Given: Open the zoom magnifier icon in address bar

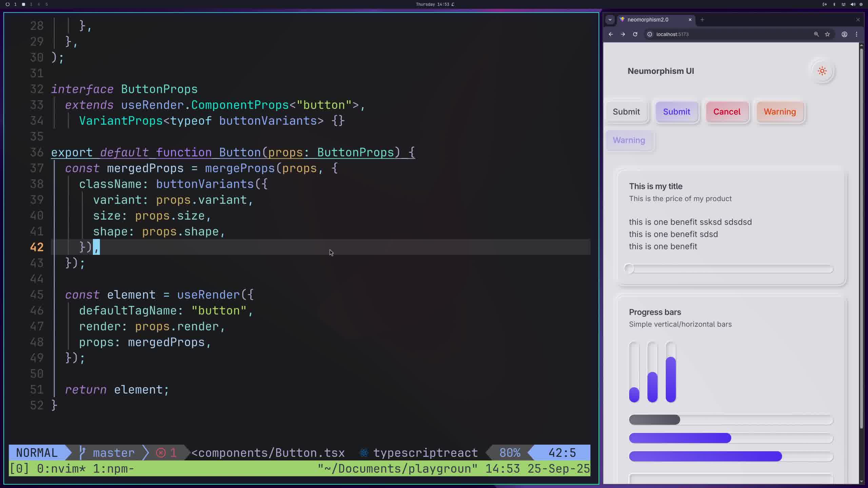Looking at the screenshot, I should point(816,34).
